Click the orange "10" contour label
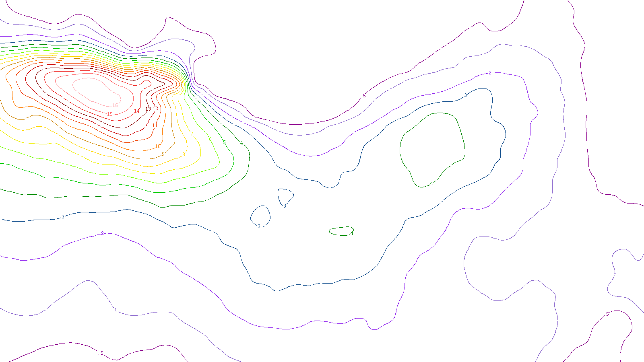The width and height of the screenshot is (644, 362). pos(158,146)
